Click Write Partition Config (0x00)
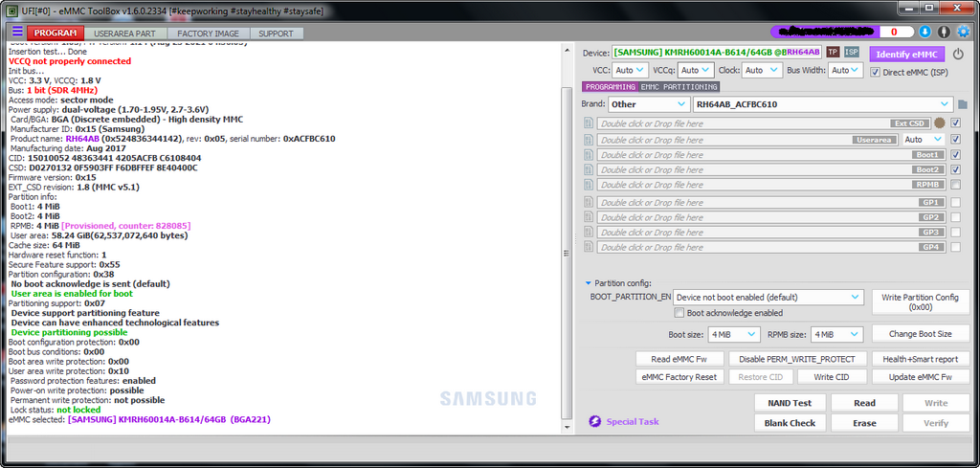The width and height of the screenshot is (980, 468). [920, 301]
